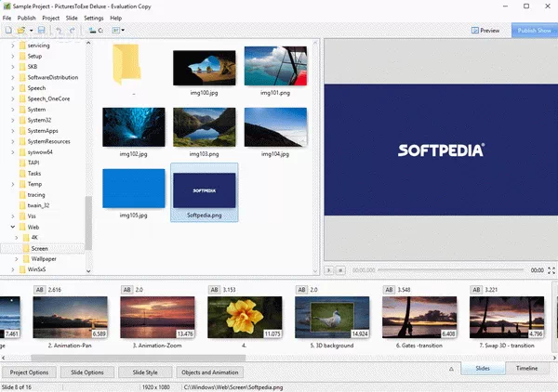Enter fullscreen with the expand icon
This screenshot has width=558, height=392.
pos(551,269)
